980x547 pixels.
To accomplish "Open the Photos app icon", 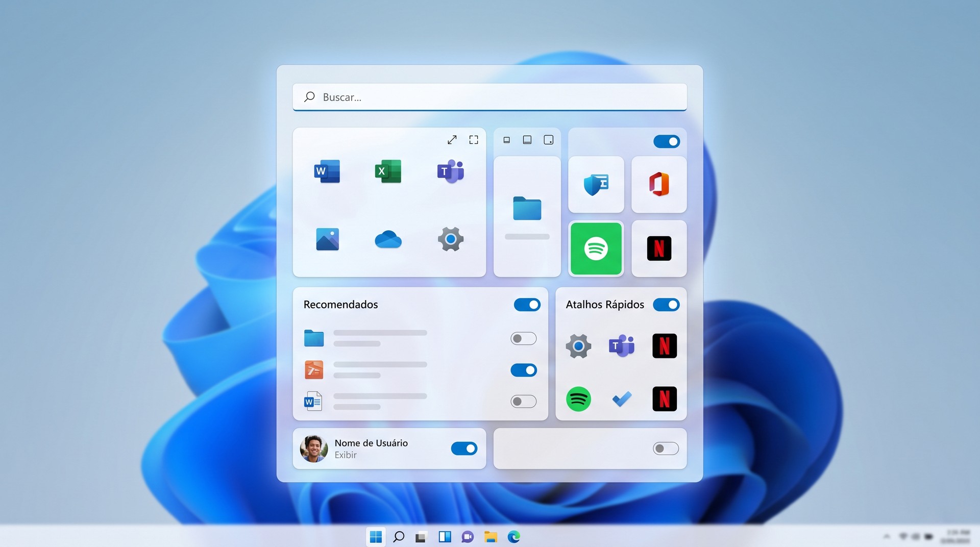I will (x=327, y=239).
